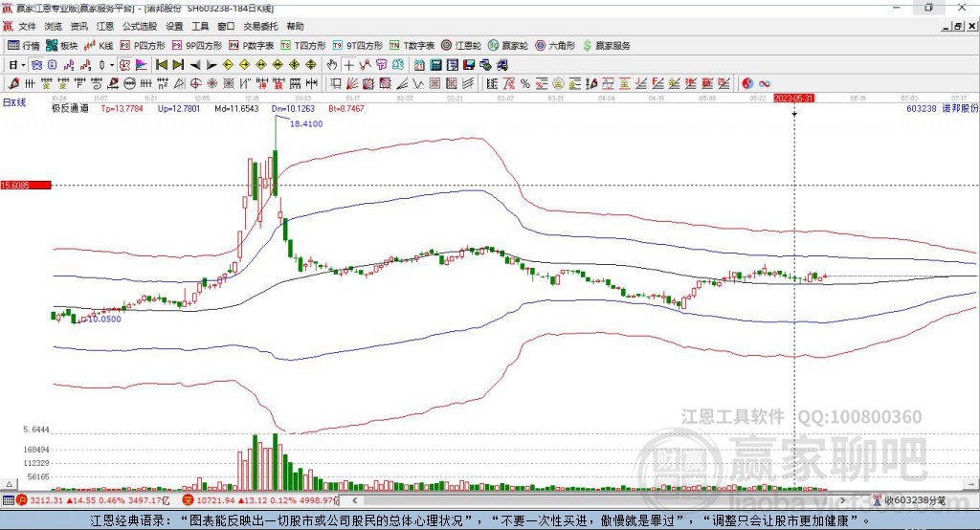Click the Md=11.6543 value
Screen dimensions: 980x530
(236, 108)
